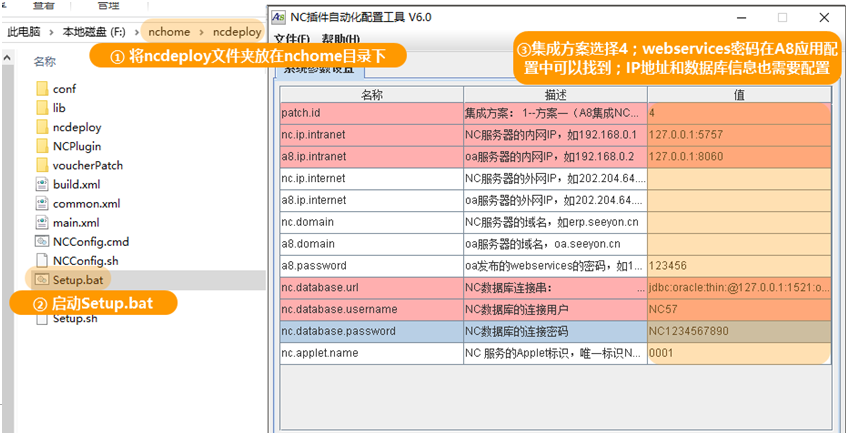Expand the chevron after 此电脑
This screenshot has height=433, width=846.
(52, 32)
